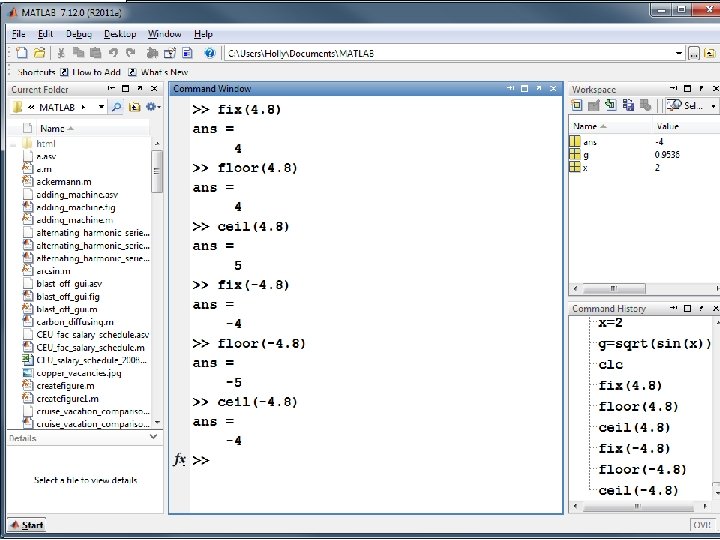Image resolution: width=720 pixels, height=540 pixels.
Task: Click Workspace horizontal scrollbar thumb
Action: click(614, 288)
